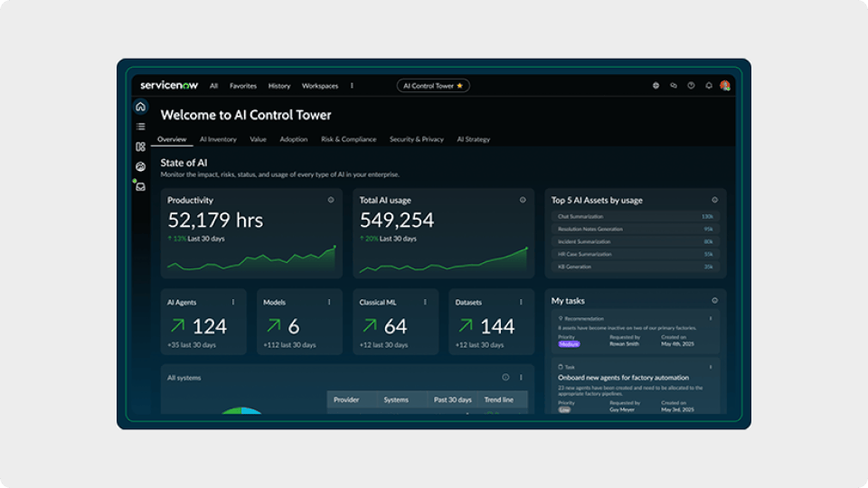Viewport: 868px width, 488px height.
Task: Open the help question mark icon
Action: click(x=691, y=86)
